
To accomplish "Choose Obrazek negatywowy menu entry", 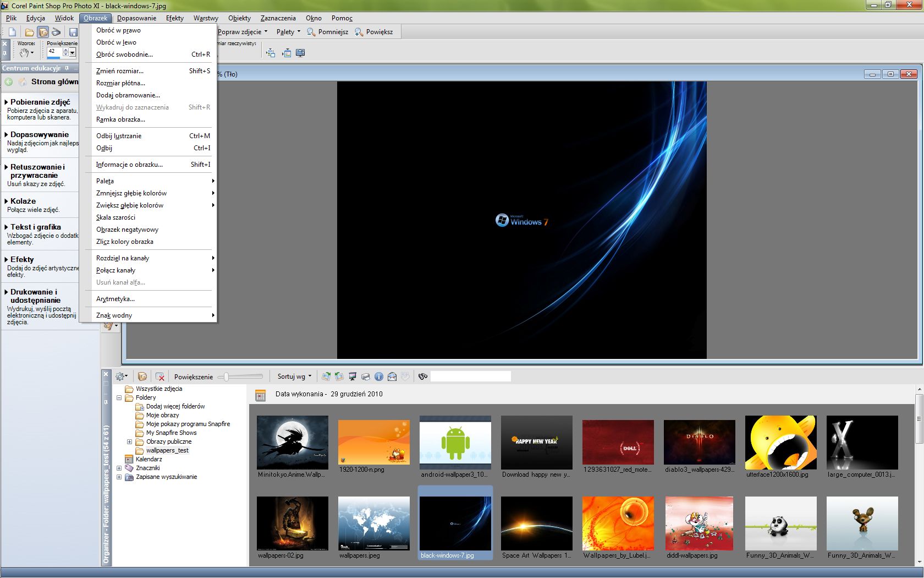I will click(148, 230).
